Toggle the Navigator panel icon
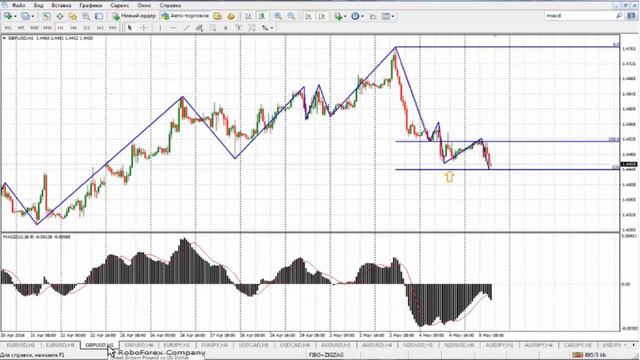 (73, 16)
